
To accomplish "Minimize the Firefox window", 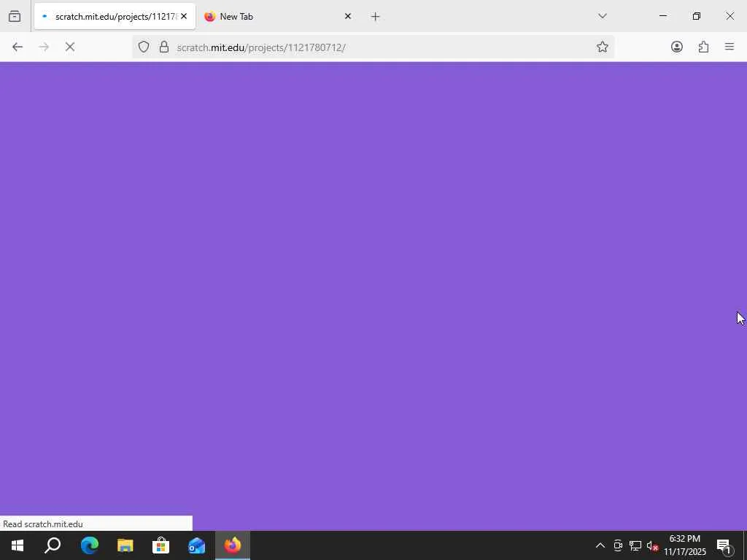I will 662,16.
